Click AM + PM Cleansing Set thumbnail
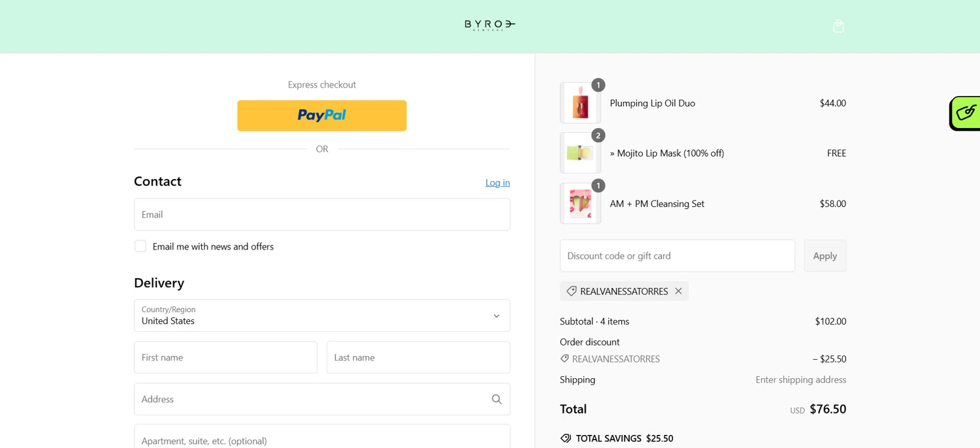This screenshot has width=980, height=448. [x=580, y=203]
